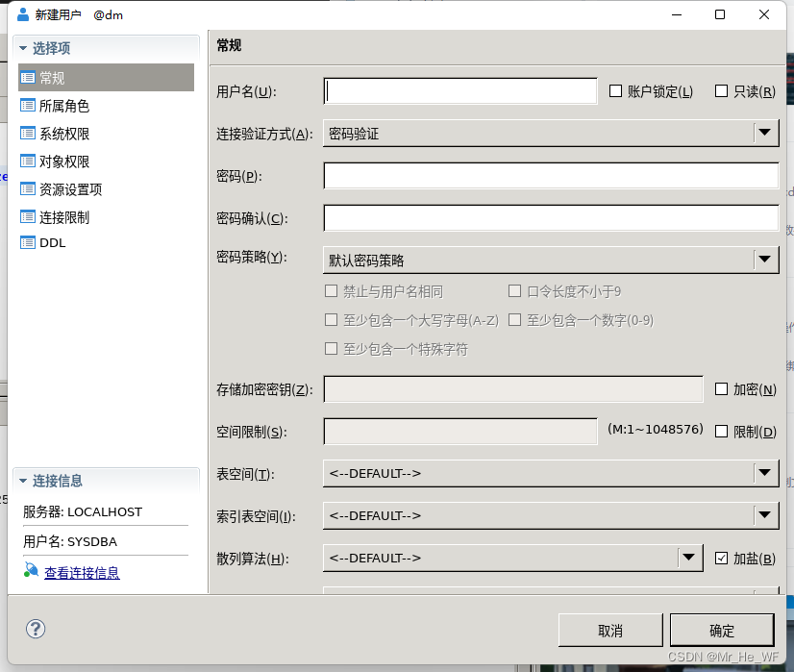Open the 查看连接信息 link
Image resolution: width=794 pixels, height=672 pixels.
point(82,573)
